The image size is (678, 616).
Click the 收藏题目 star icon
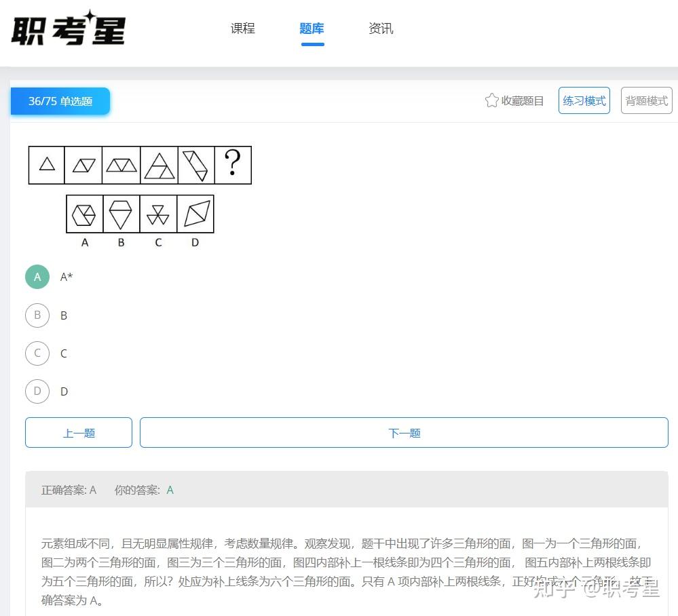point(491,100)
